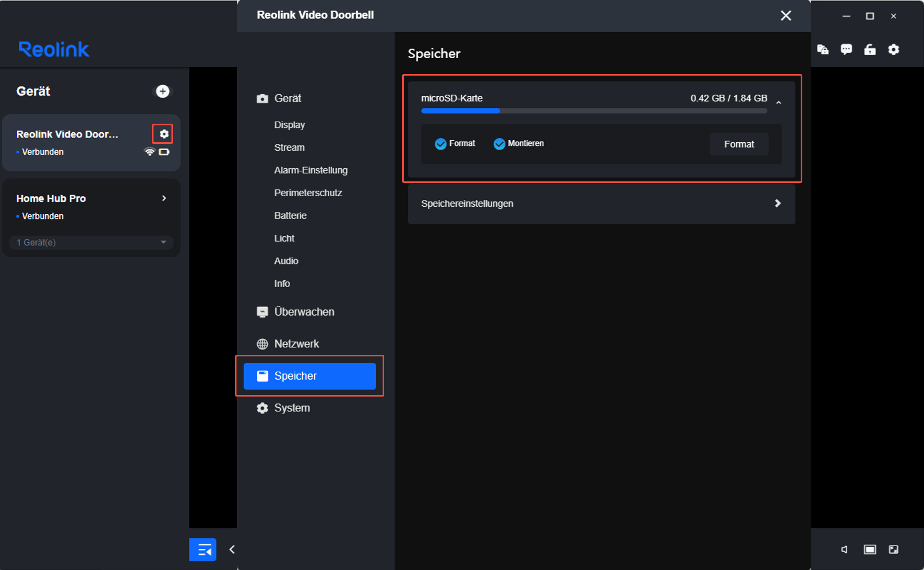The height and width of the screenshot is (570, 924).
Task: Maximize the Reolink client window
Action: point(870,16)
